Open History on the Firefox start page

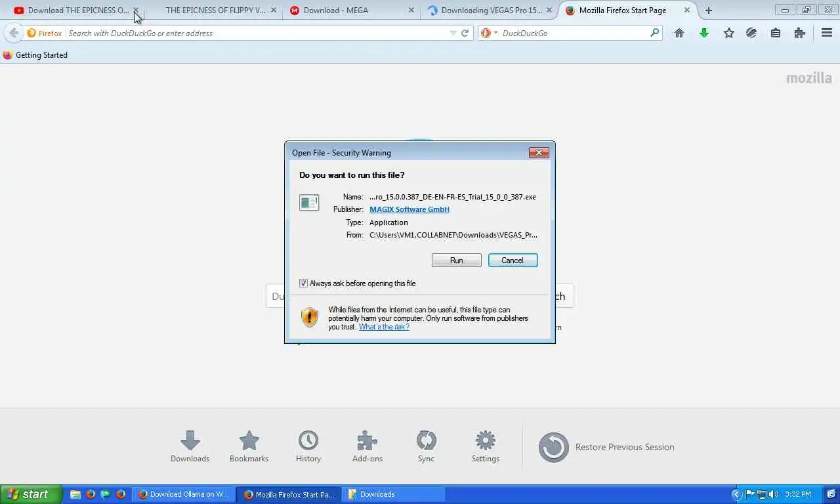pyautogui.click(x=308, y=447)
